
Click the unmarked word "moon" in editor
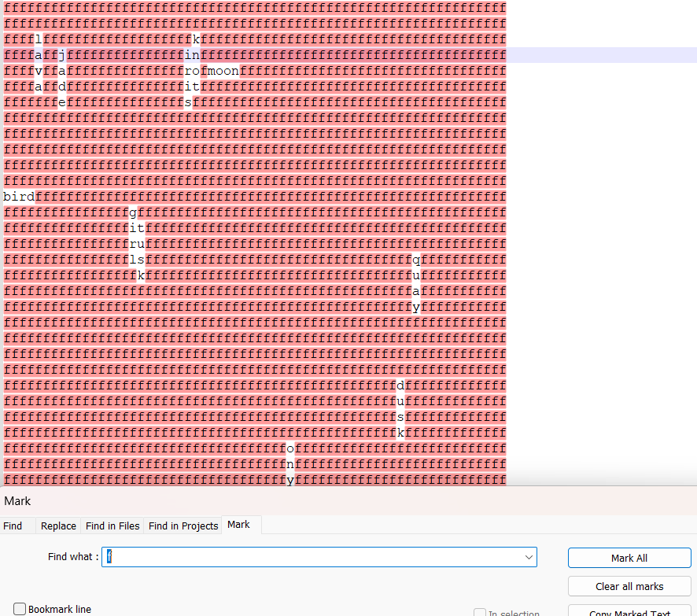point(223,71)
